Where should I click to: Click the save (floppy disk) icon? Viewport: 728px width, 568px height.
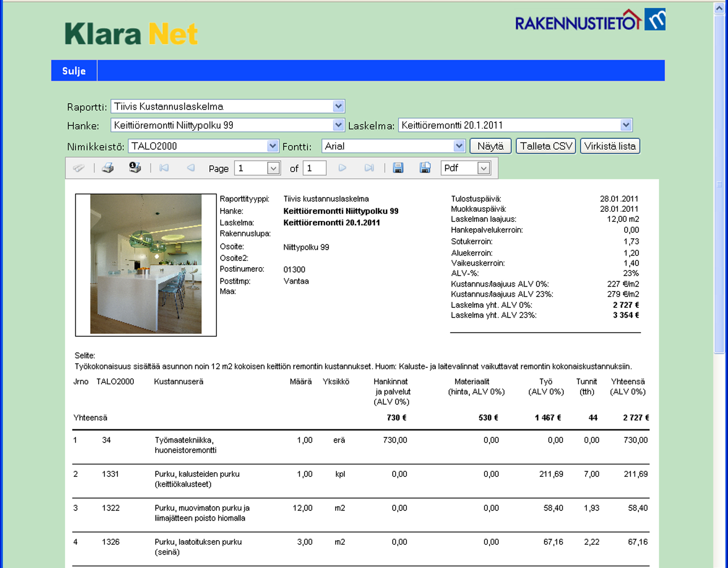398,168
